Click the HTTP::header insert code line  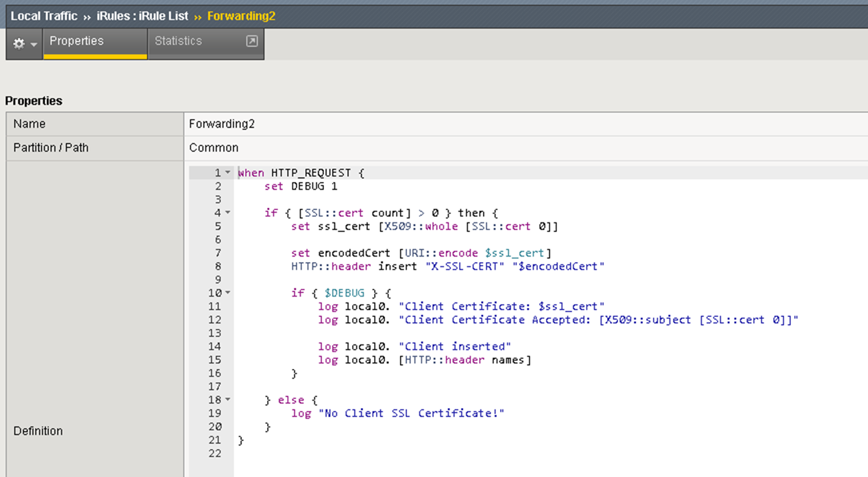point(447,266)
